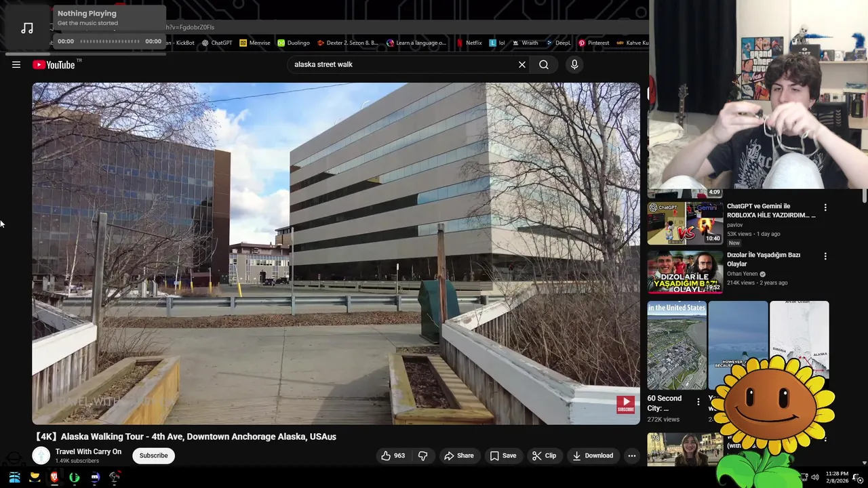Start voice search with the microphone icon
Viewport: 868px width, 488px height.
[574, 64]
